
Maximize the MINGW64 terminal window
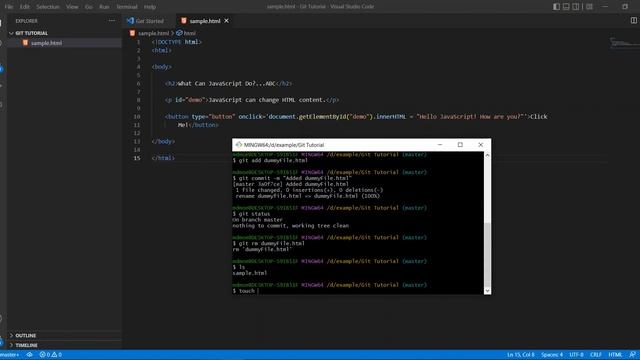coord(460,144)
